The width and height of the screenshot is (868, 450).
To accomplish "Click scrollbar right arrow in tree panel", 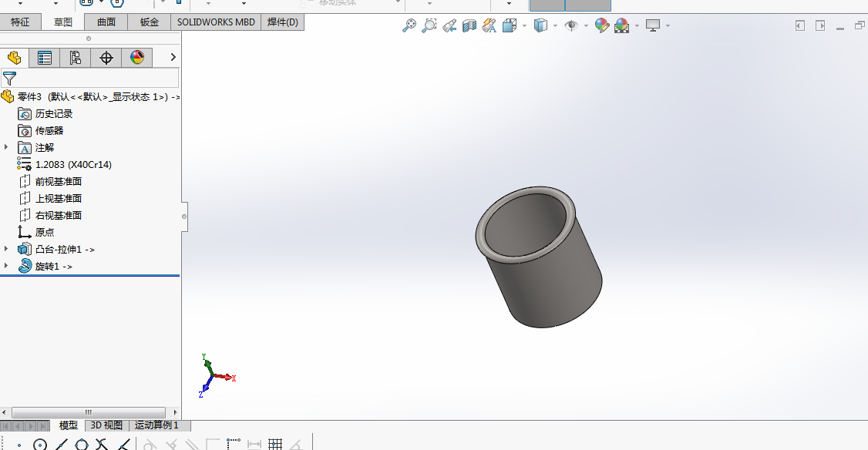I will coord(176,412).
